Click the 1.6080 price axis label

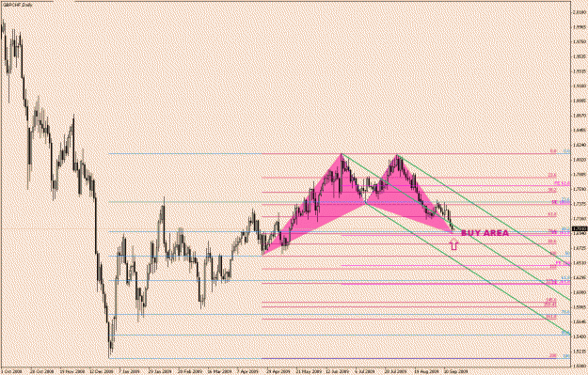(x=580, y=292)
